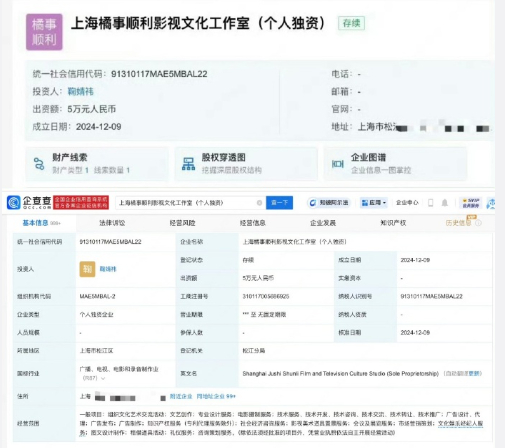Click the underlined 文化娱乐经纪人服务 text
The height and width of the screenshot is (448, 511).
point(460,423)
